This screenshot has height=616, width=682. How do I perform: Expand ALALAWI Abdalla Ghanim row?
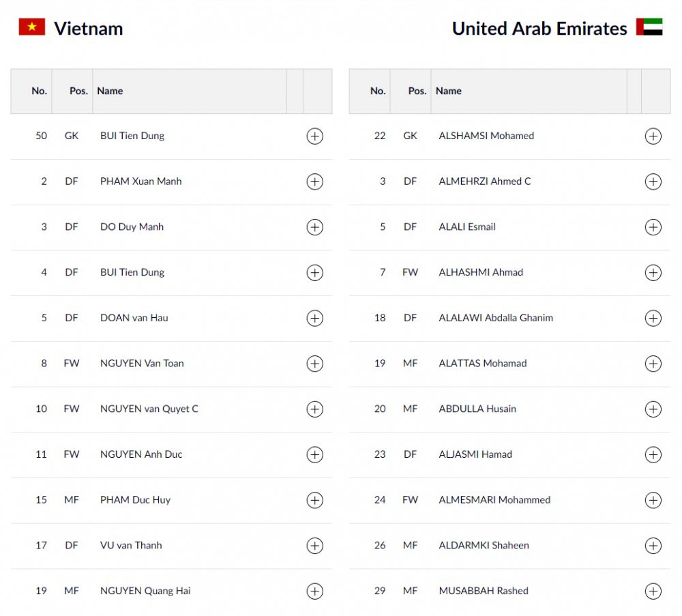653,318
